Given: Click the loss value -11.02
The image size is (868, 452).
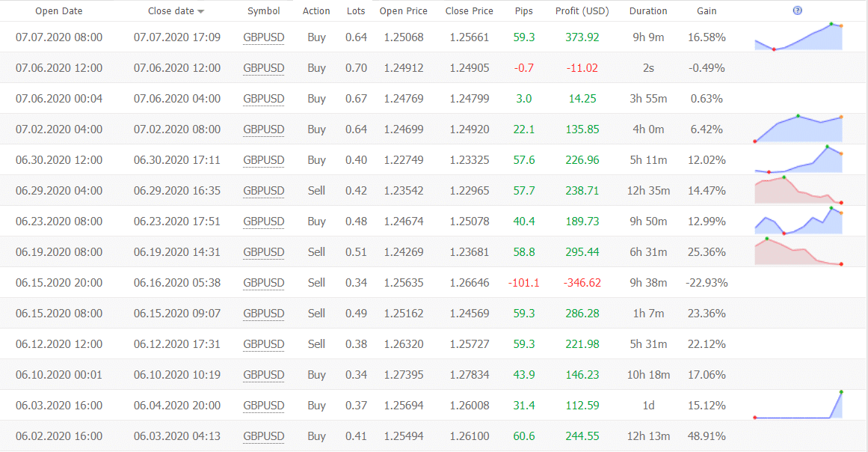Looking at the screenshot, I should click(x=582, y=68).
